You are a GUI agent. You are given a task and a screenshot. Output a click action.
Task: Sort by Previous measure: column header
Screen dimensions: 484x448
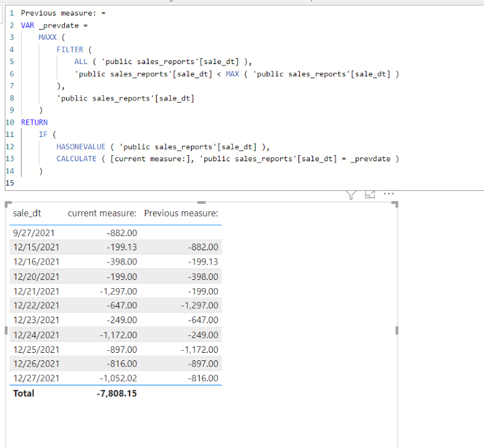coord(181,213)
